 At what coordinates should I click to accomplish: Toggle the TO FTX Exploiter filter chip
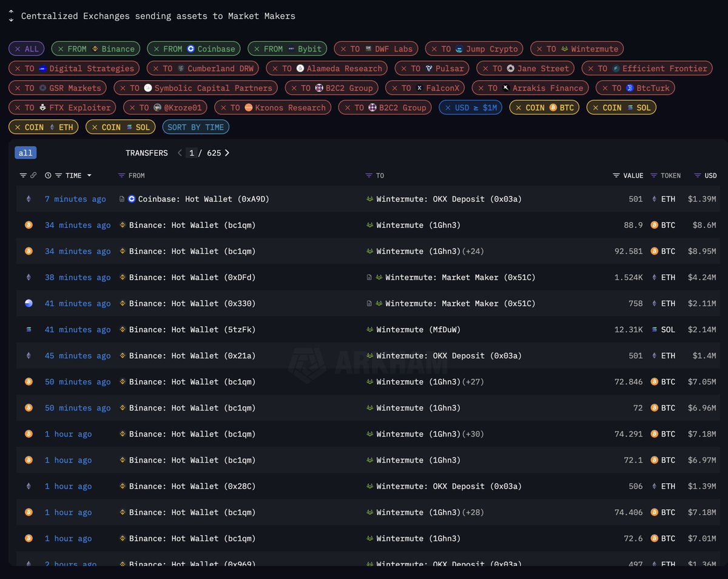tap(62, 107)
